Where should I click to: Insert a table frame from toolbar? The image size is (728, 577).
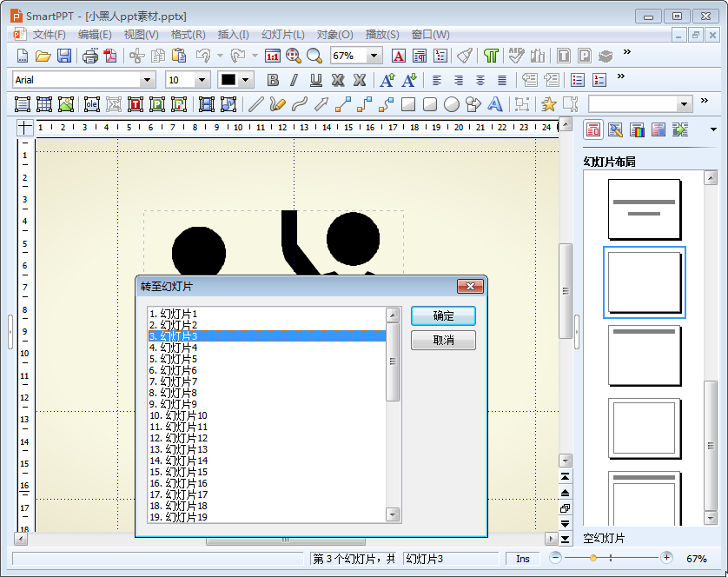[x=44, y=104]
